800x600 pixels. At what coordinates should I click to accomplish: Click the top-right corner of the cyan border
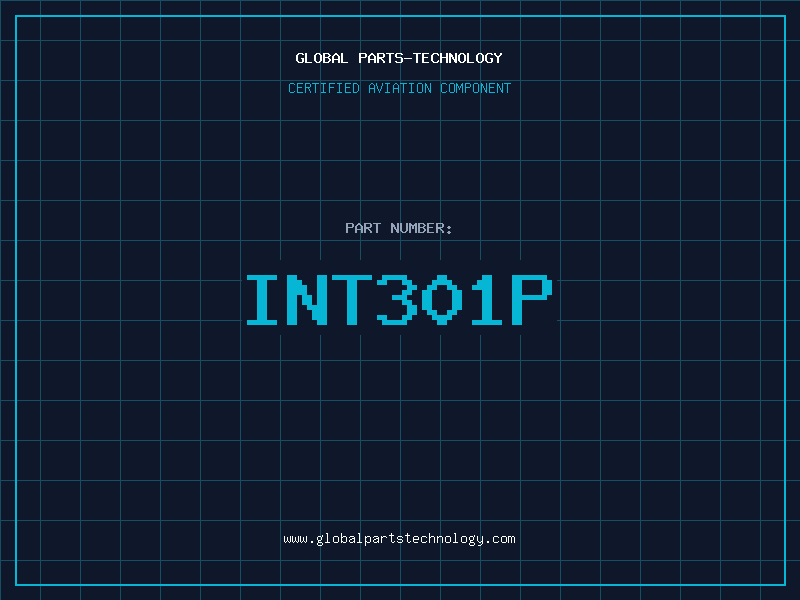coord(784,16)
